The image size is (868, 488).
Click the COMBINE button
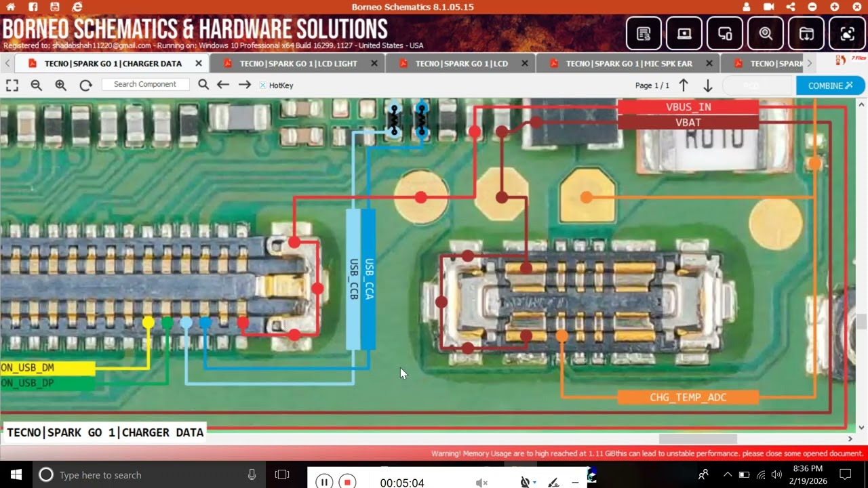tap(831, 86)
